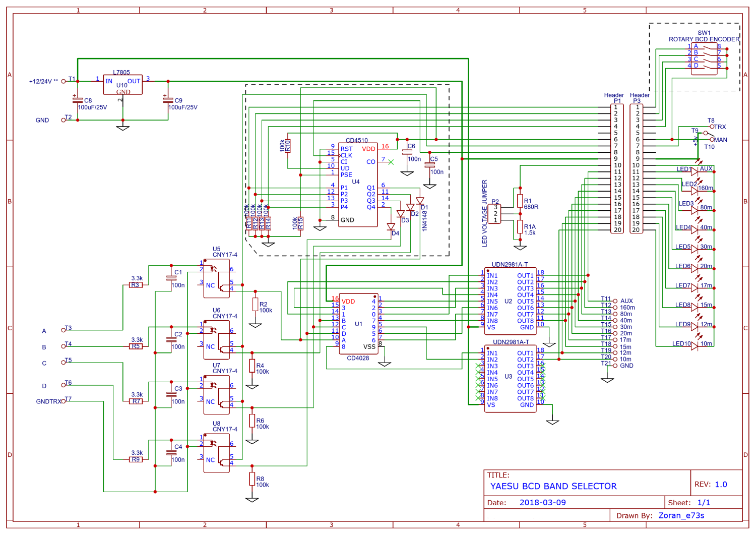Viewport: 756px width, 535px height.
Task: Click optocoupler U8 CNY17-4 symbol
Action: (217, 453)
